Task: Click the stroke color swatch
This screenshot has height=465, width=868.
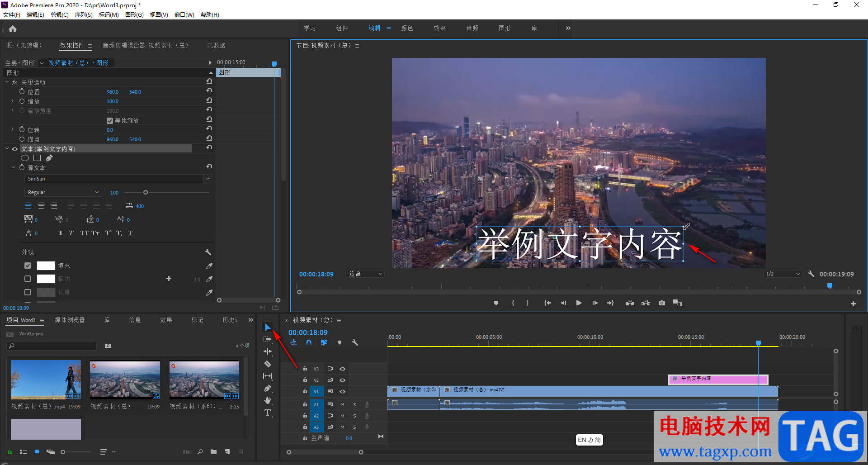Action: coord(46,279)
